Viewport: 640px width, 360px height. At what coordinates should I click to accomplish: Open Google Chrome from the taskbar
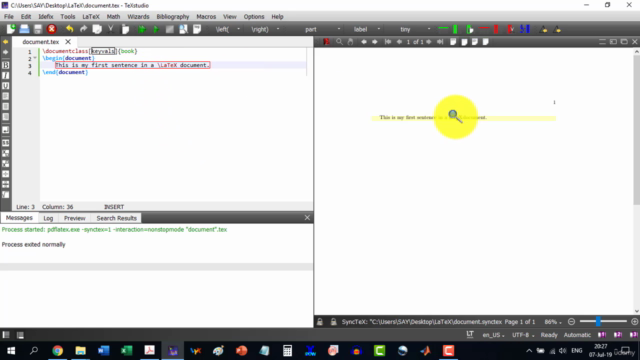tap(58, 351)
